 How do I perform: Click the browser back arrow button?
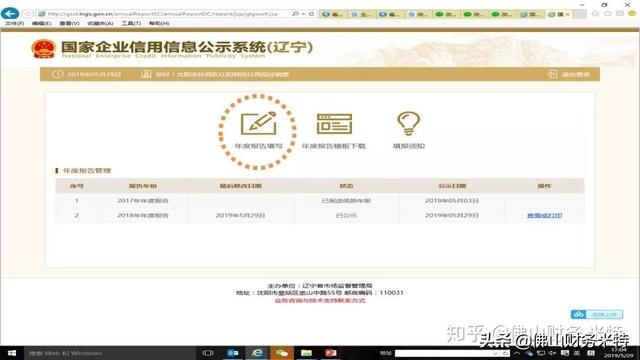(10, 13)
